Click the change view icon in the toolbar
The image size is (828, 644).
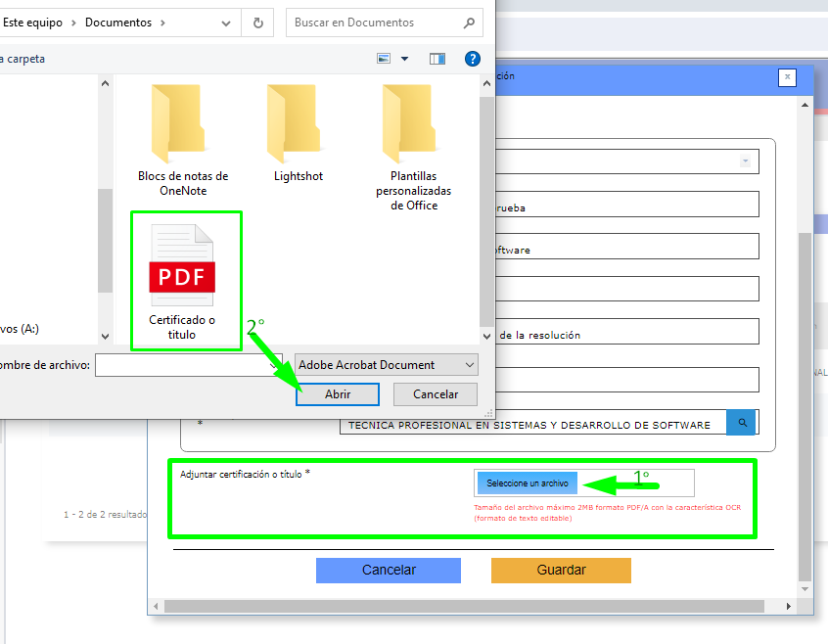click(385, 59)
